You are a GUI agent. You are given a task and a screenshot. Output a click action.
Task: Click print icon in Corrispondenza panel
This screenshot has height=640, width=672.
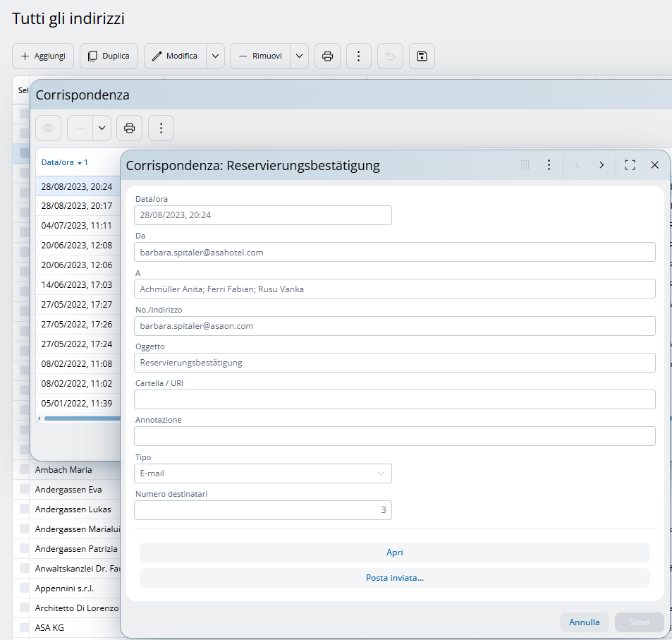[x=129, y=128]
